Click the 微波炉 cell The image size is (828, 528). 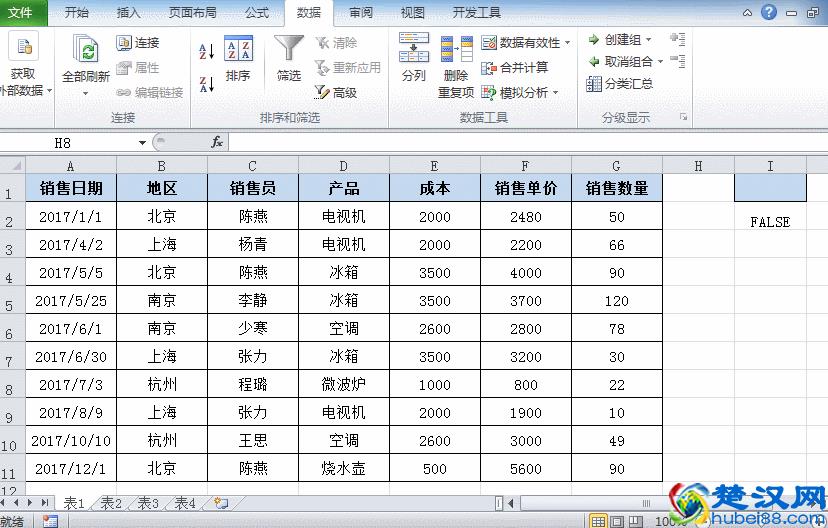(x=344, y=384)
